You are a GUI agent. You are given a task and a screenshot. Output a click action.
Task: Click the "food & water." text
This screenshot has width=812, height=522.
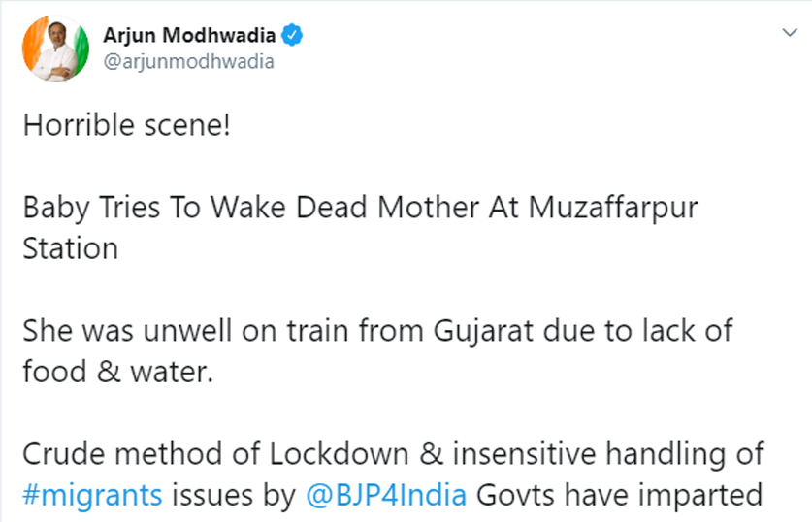point(116,370)
